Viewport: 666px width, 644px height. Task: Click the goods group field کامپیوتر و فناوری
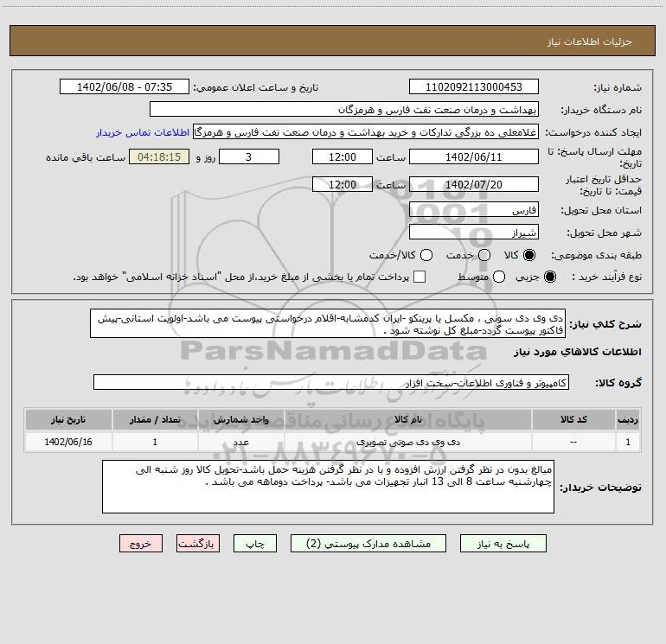(x=331, y=382)
